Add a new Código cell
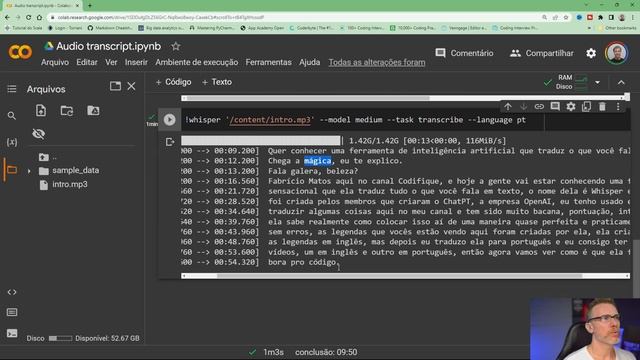The height and width of the screenshot is (360, 640). click(x=173, y=82)
